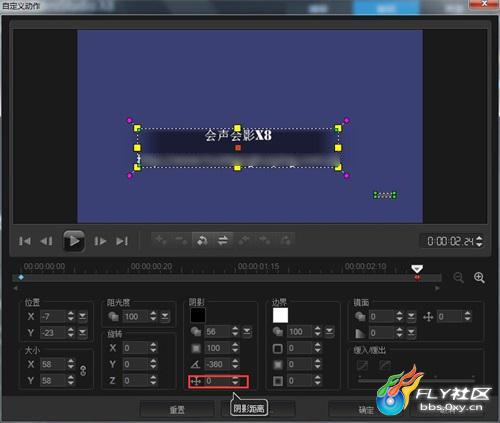Click the size X field showing 58

click(x=53, y=364)
